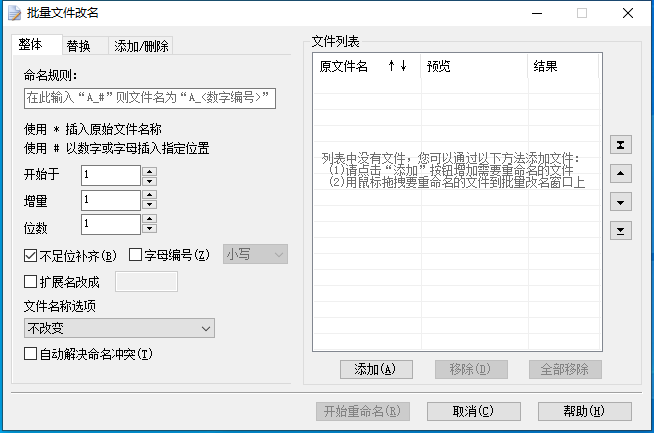This screenshot has width=654, height=433.
Task: Toggle the 不足位补齐 checkbox
Action: click(29, 254)
